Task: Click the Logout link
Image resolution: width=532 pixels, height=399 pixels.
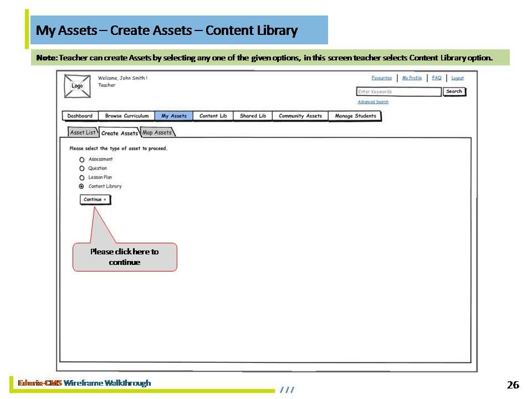Action: [457, 78]
